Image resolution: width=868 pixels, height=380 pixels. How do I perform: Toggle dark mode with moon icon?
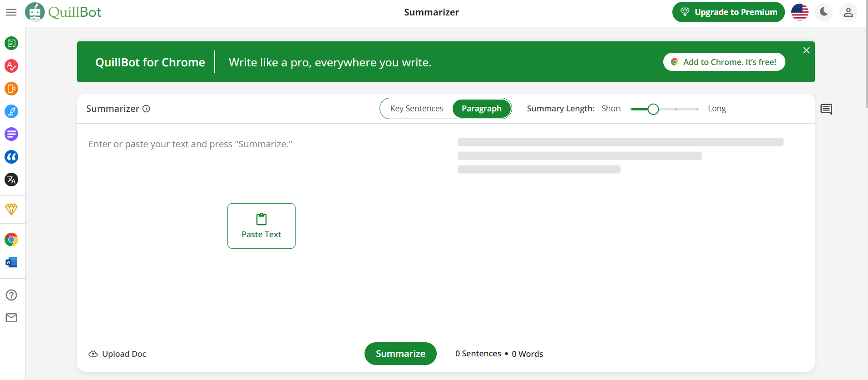[824, 12]
